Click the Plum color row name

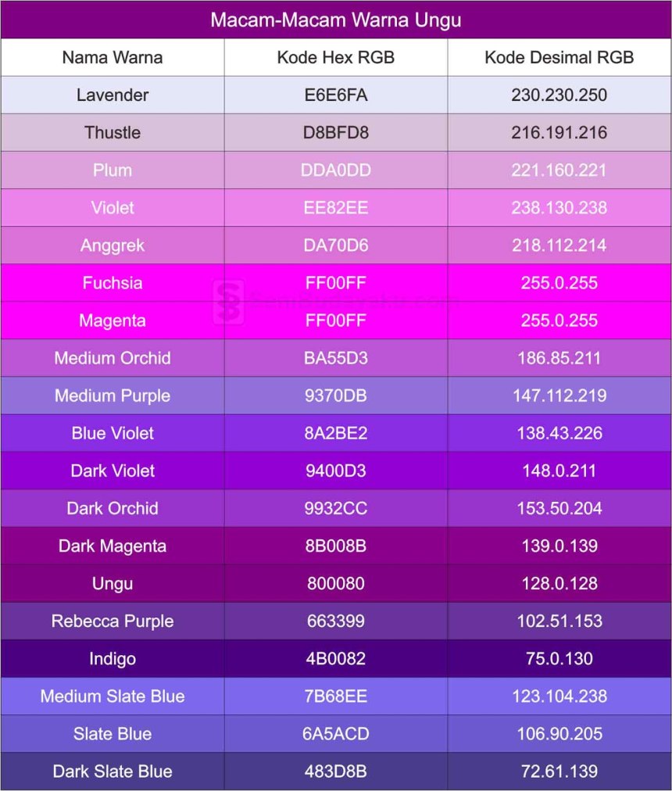tap(113, 170)
